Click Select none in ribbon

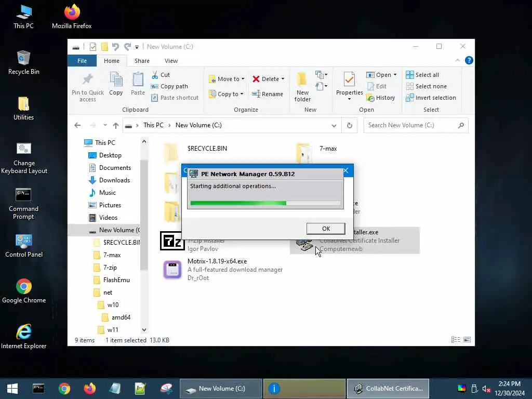coord(427,86)
